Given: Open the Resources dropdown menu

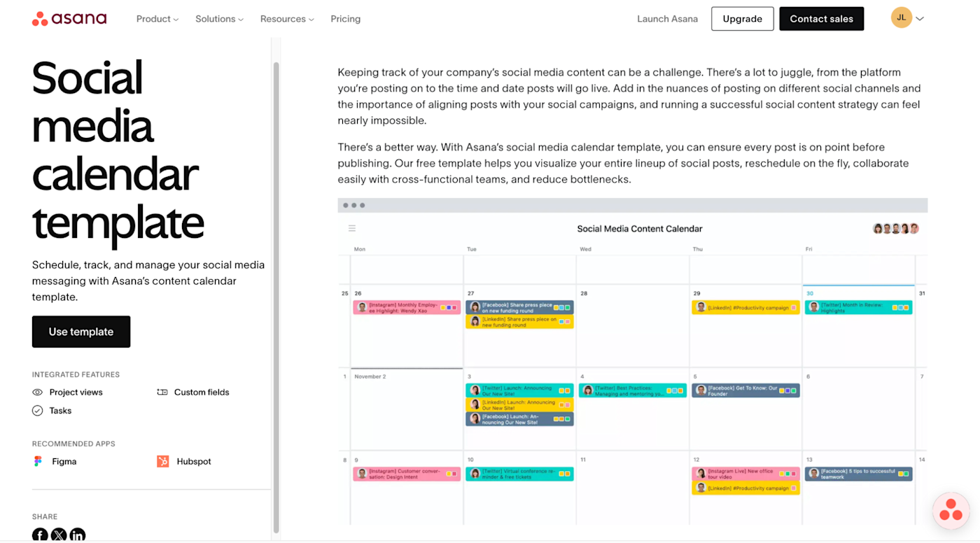Looking at the screenshot, I should click(287, 19).
